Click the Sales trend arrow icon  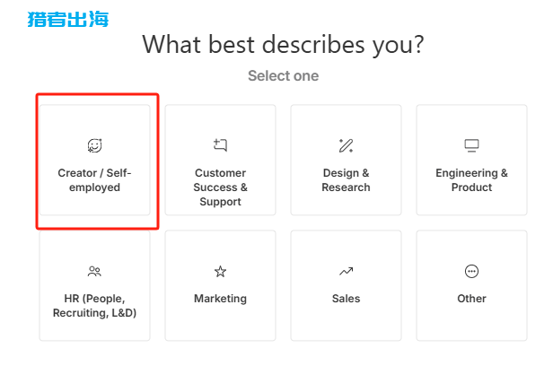click(346, 271)
